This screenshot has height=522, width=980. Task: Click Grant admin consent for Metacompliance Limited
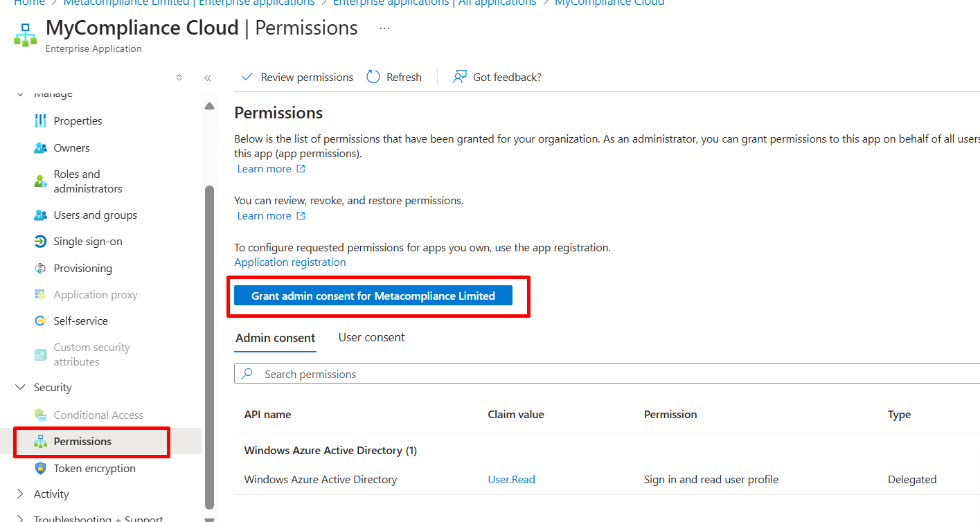click(373, 296)
